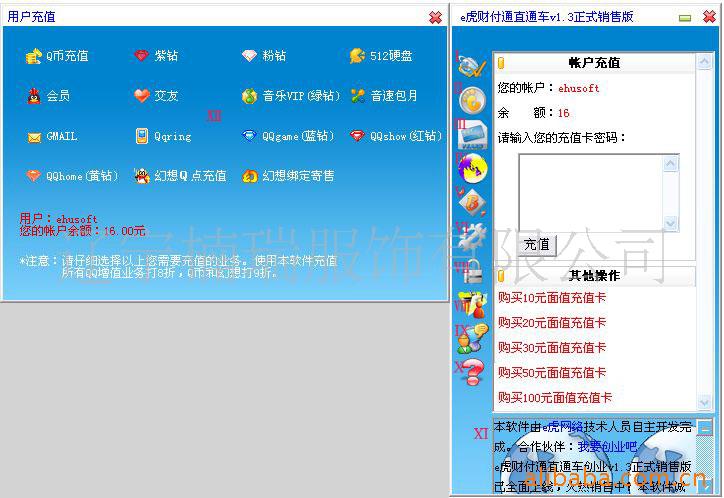Click the padlock sidebar icon
The width and height of the screenshot is (724, 498).
(473, 271)
